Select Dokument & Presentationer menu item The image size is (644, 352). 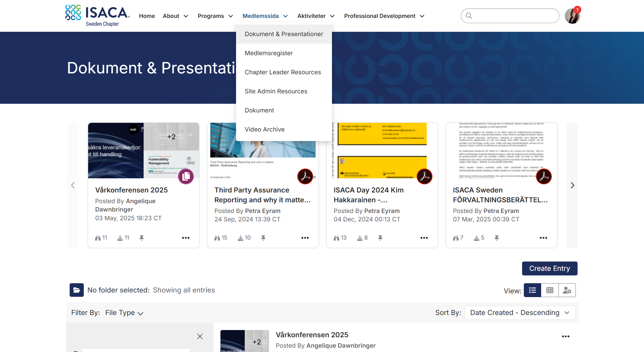point(284,34)
